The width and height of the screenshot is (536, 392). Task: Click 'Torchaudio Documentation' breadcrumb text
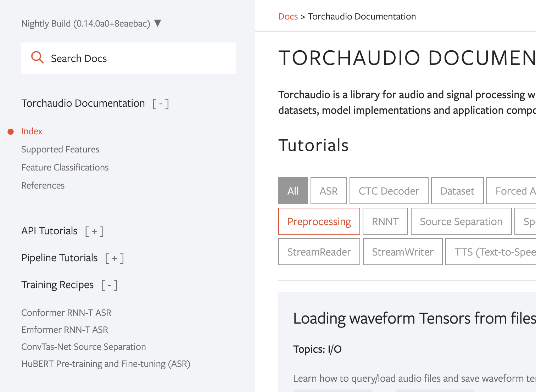(362, 16)
